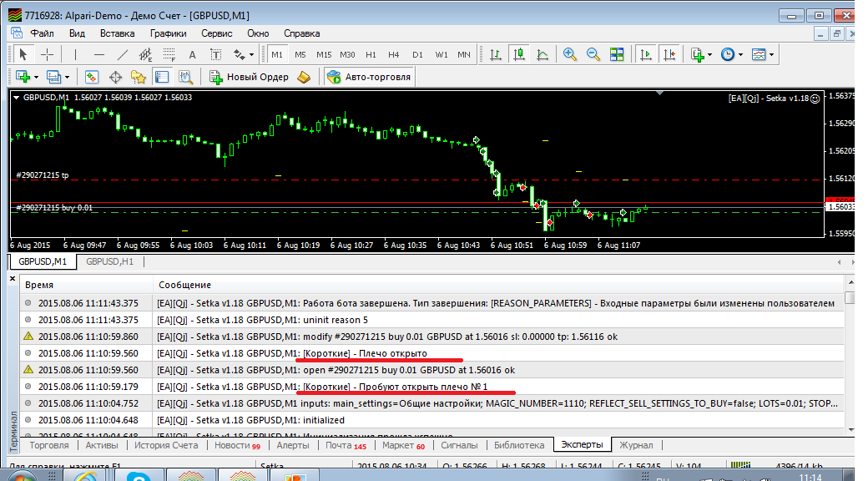Click the smiley expert icon on chart
This screenshot has height=481, width=868.
[x=815, y=99]
